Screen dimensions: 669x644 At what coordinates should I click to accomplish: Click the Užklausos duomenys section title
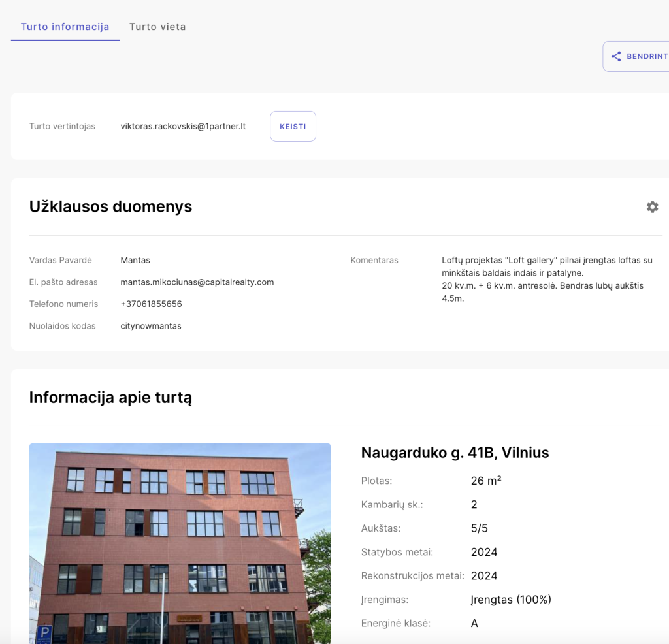[110, 206]
